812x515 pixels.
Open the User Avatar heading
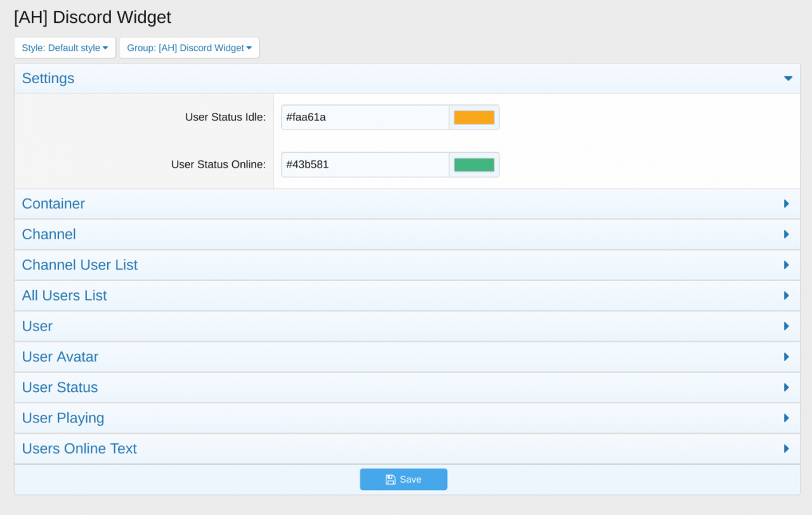coord(60,356)
